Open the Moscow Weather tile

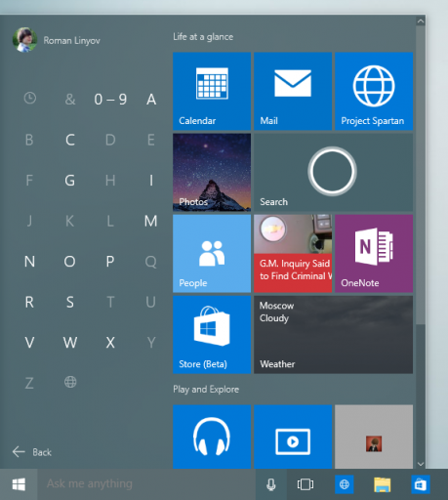pos(334,334)
